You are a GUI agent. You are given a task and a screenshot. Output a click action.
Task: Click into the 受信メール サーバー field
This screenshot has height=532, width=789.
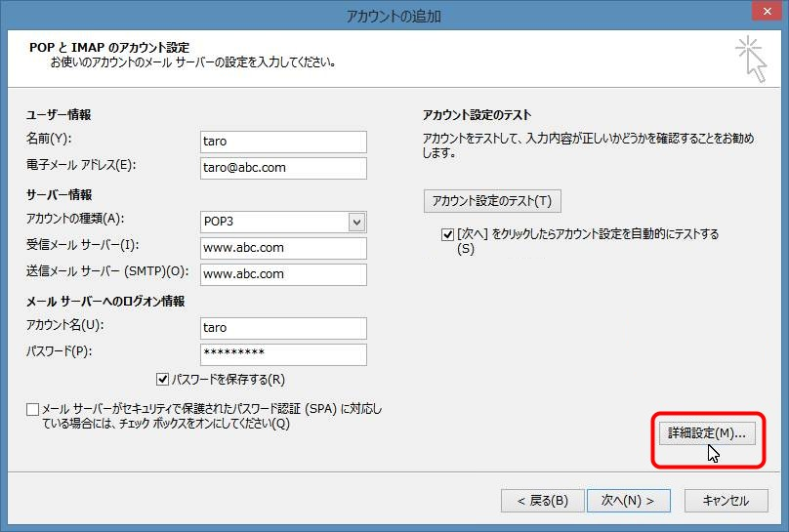[x=282, y=248]
